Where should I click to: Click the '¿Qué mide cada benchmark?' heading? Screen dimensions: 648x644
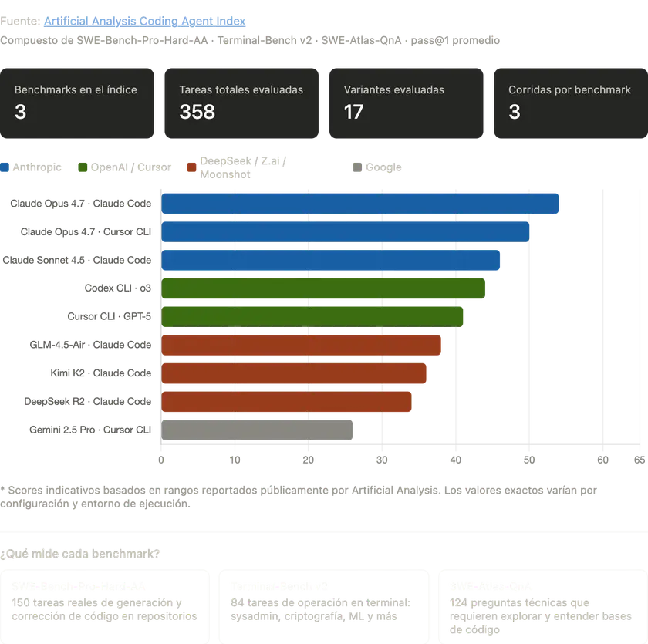(79, 554)
